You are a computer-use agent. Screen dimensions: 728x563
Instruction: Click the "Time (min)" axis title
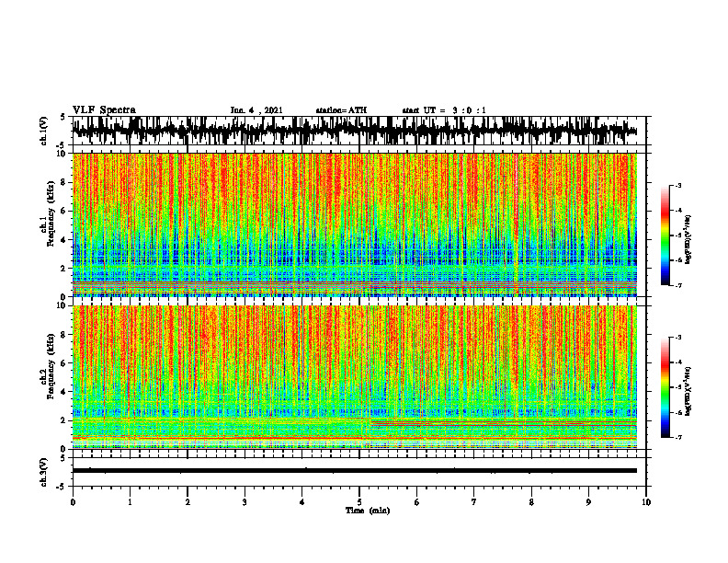pos(368,511)
